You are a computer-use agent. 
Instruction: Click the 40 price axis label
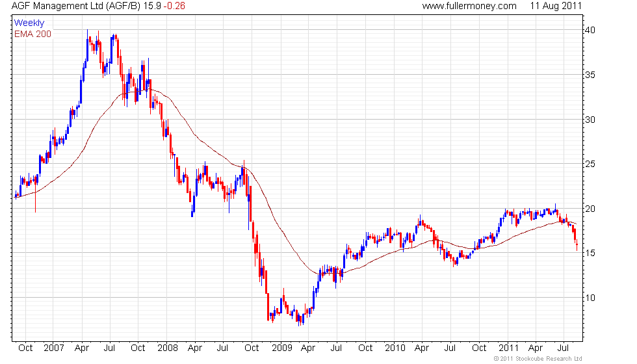[590, 30]
